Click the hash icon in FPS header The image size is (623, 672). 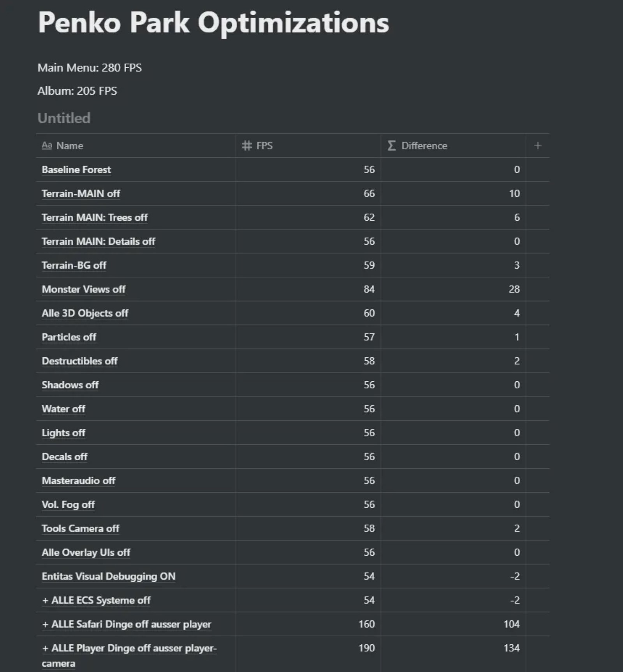(x=247, y=146)
